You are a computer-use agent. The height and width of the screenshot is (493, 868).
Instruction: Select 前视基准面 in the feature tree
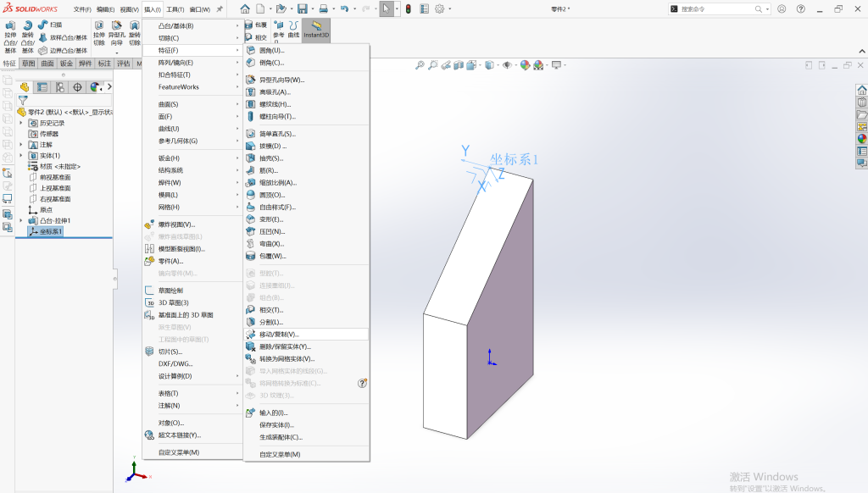point(50,177)
